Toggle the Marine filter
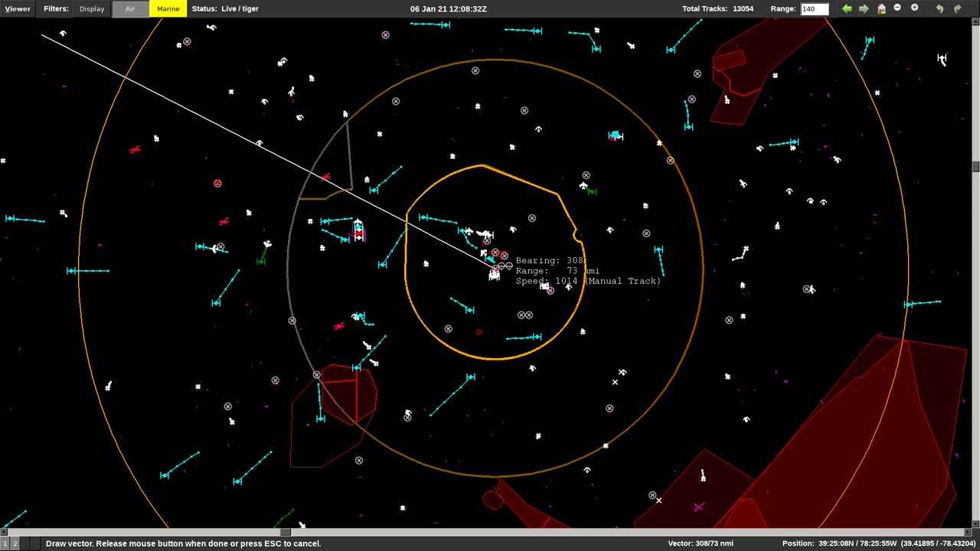 tap(168, 8)
